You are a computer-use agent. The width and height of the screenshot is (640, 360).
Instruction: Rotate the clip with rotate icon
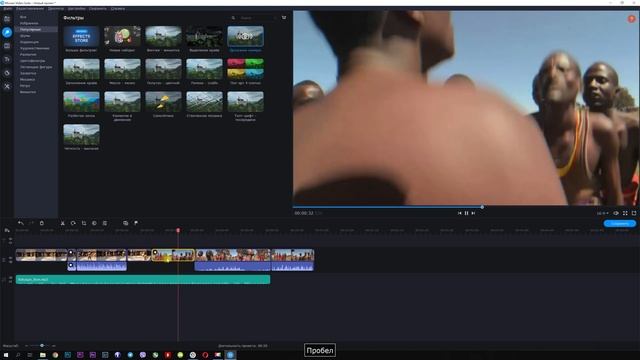tap(73, 223)
